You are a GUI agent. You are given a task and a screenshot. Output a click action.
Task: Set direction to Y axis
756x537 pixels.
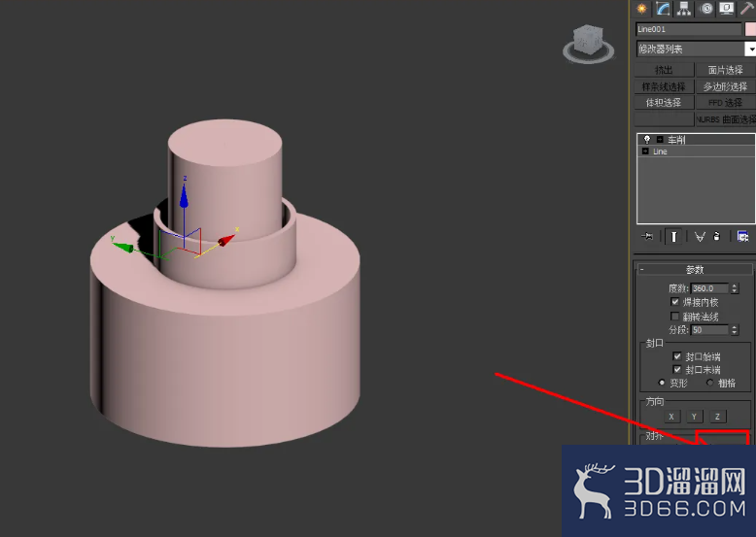(694, 417)
